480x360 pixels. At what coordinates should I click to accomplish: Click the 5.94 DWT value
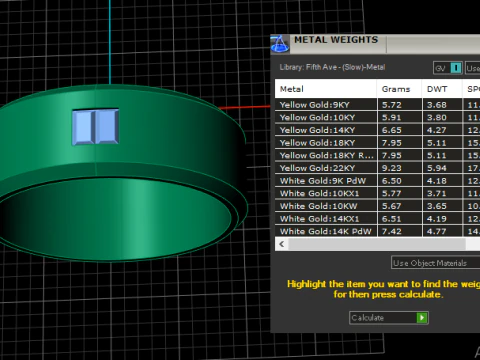[x=437, y=168]
